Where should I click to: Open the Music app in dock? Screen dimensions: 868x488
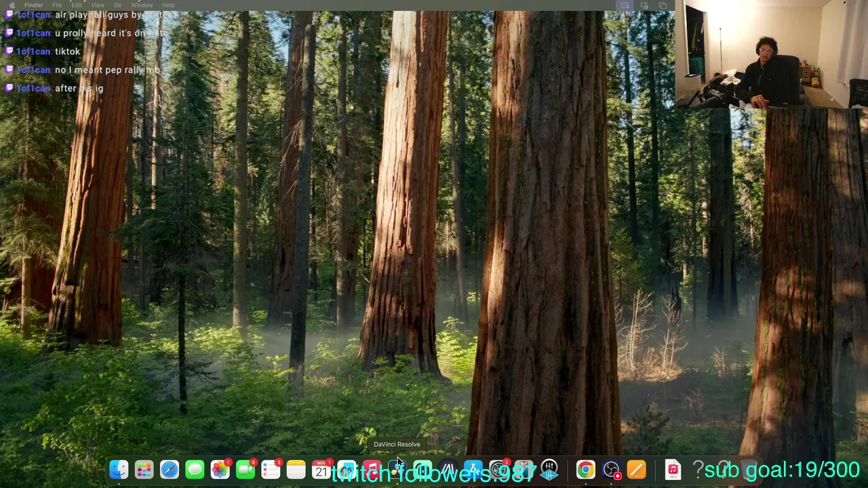[x=372, y=470]
